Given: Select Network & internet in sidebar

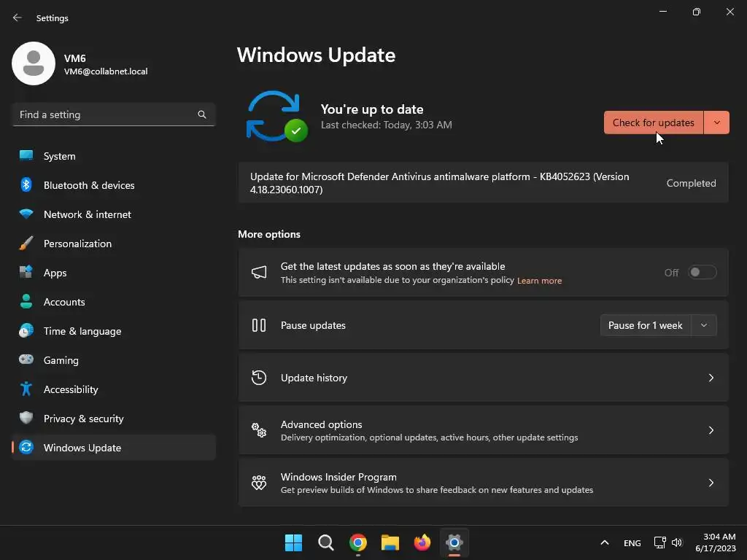Looking at the screenshot, I should pos(113,214).
